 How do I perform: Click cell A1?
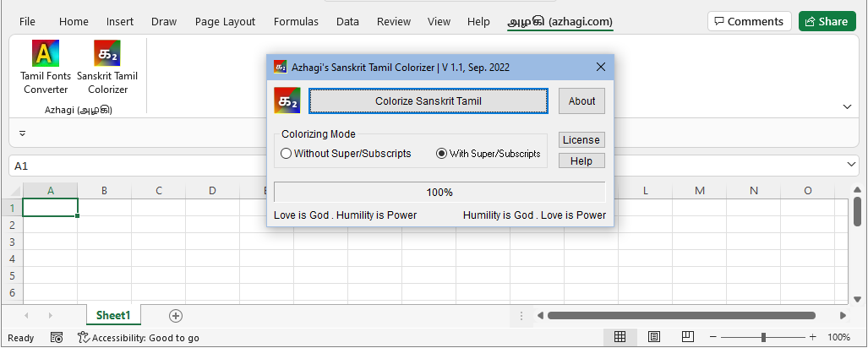coord(51,208)
